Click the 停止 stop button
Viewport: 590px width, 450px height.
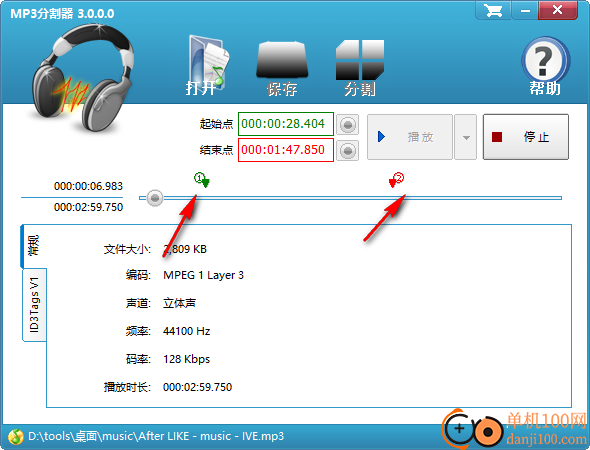(x=526, y=137)
